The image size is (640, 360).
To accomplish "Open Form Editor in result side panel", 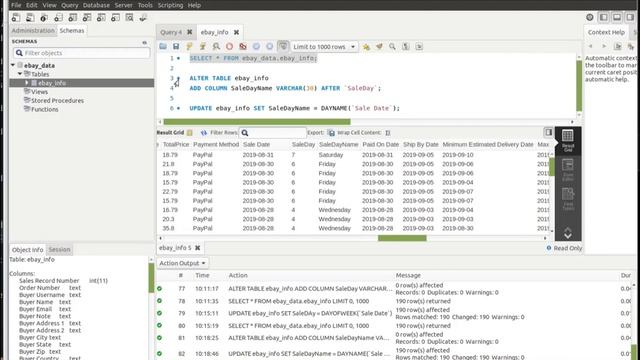I will click(568, 170).
